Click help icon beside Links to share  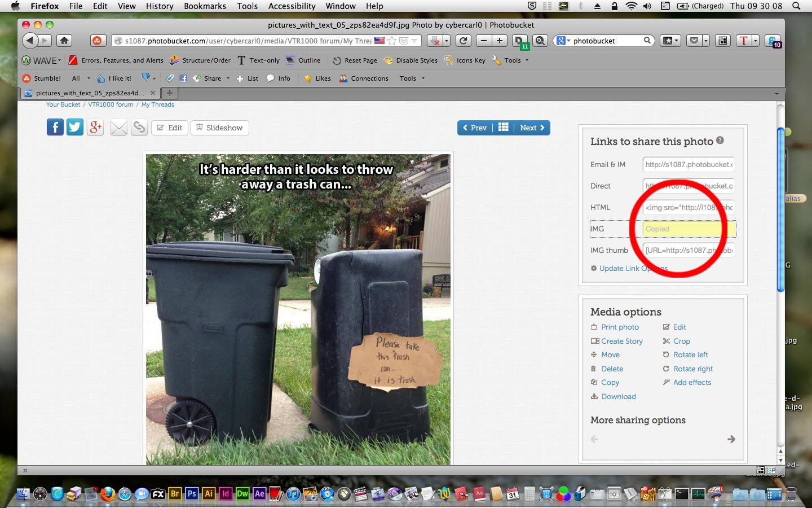pyautogui.click(x=720, y=141)
